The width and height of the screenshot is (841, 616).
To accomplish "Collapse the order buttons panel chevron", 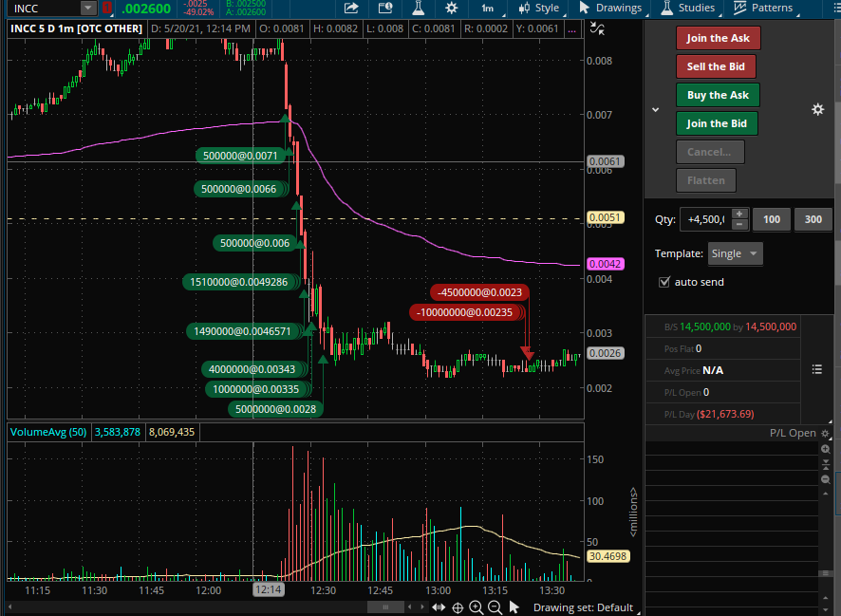I will pos(655,109).
